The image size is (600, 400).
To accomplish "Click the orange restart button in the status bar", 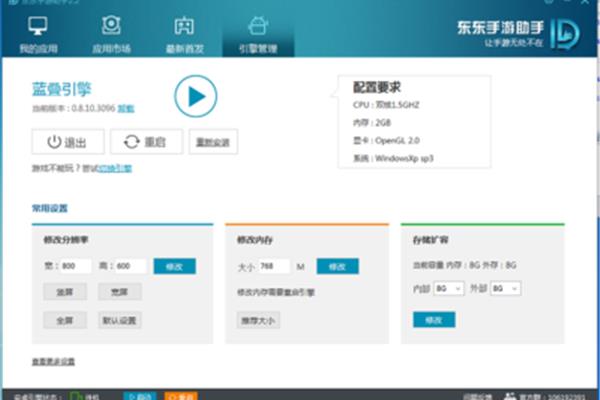I will tap(181, 396).
